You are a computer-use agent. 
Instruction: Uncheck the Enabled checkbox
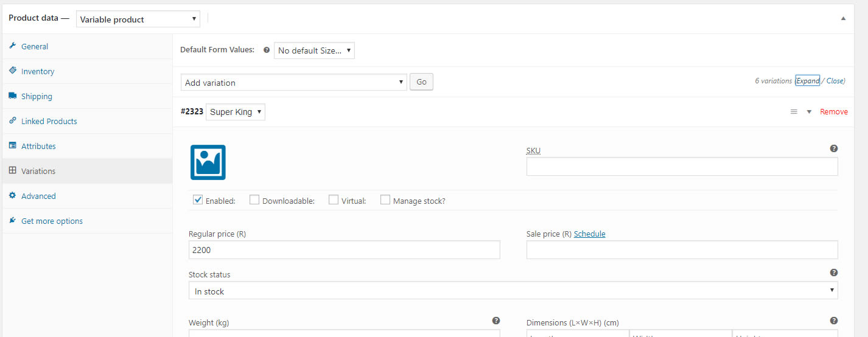pos(198,200)
